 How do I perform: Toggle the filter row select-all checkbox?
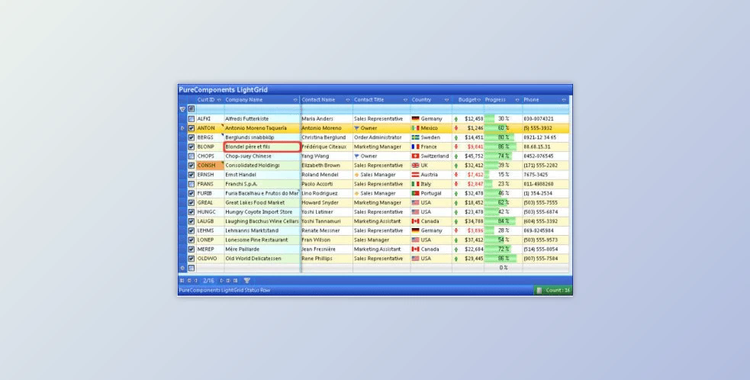point(191,109)
